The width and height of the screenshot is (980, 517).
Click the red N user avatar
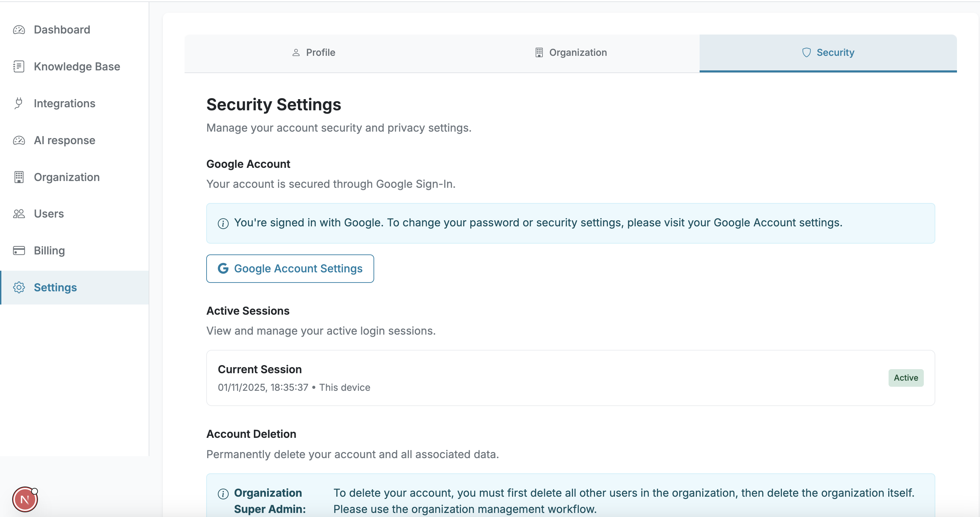pos(25,499)
